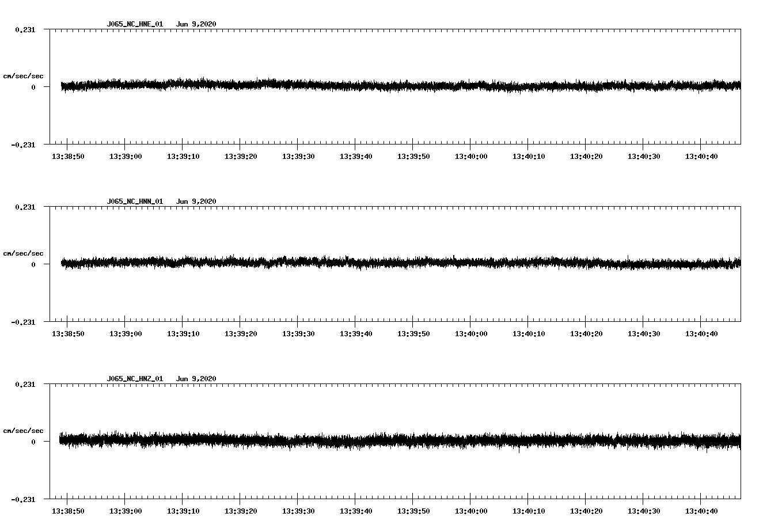The width and height of the screenshot is (782, 532).
Task: Click 13:40:40 time label on HNE axis
Action: coord(701,157)
